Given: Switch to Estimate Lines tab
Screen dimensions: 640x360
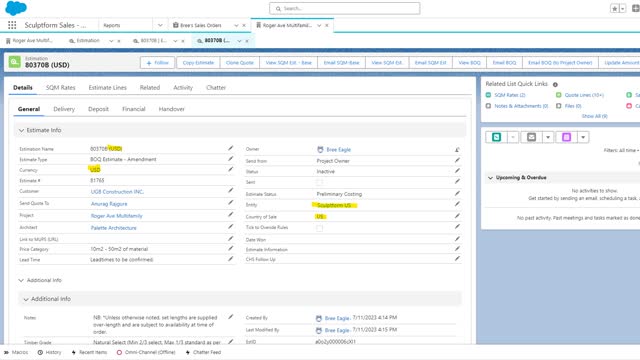Looking at the screenshot, I should coord(107,87).
